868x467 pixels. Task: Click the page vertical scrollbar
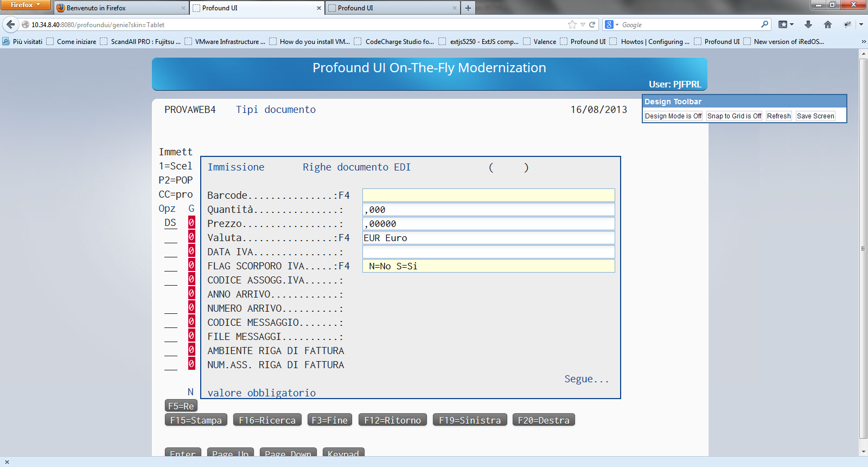863,248
